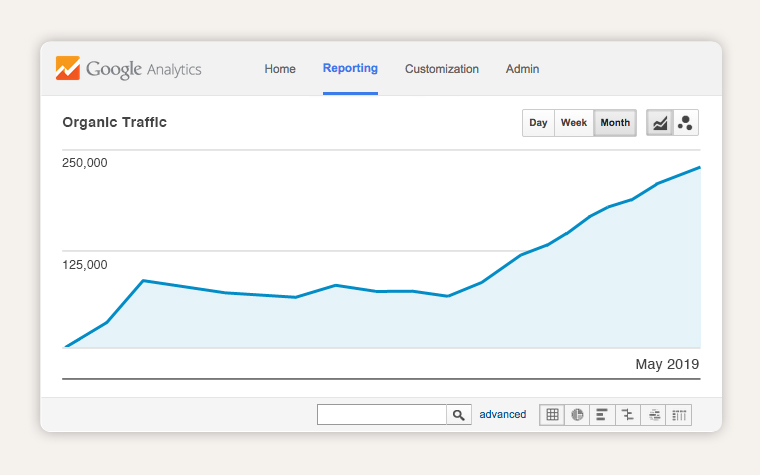Open the Reporting tab
760x475 pixels.
(350, 68)
